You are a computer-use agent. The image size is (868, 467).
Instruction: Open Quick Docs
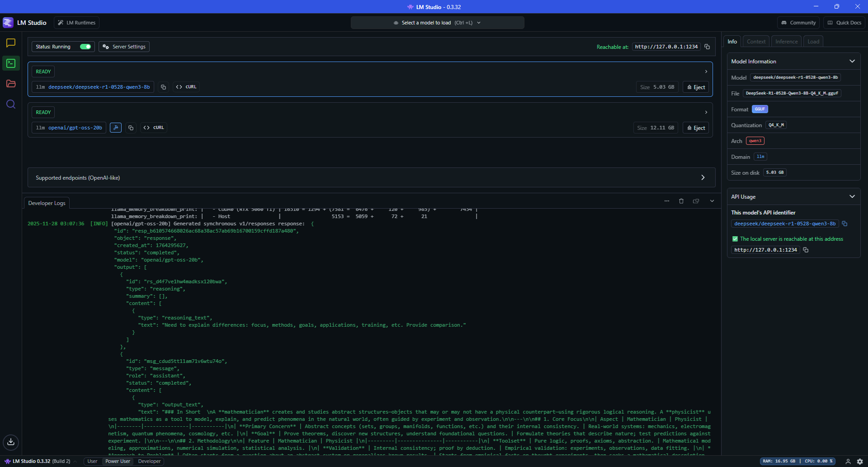(844, 23)
